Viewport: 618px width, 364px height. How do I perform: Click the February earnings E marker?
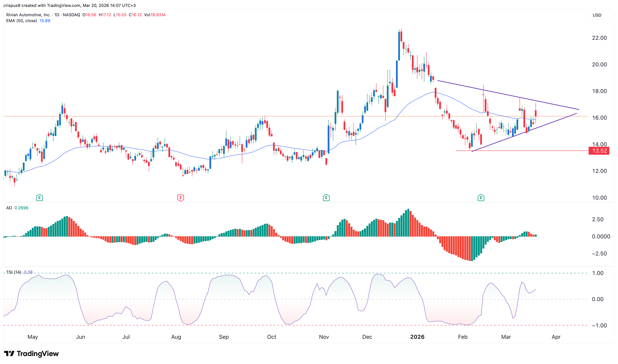(481, 198)
